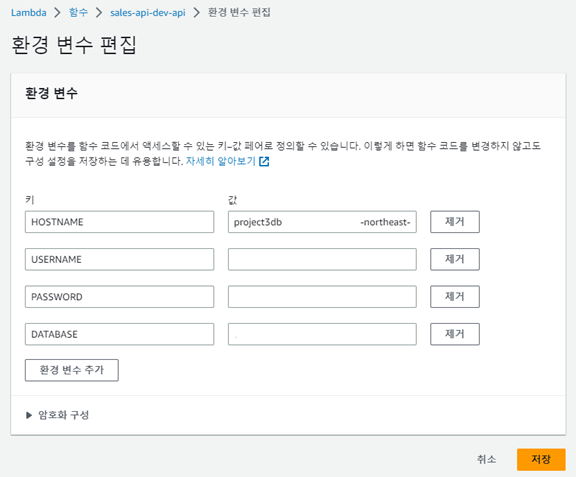Click the DATABASE value input

pos(322,334)
